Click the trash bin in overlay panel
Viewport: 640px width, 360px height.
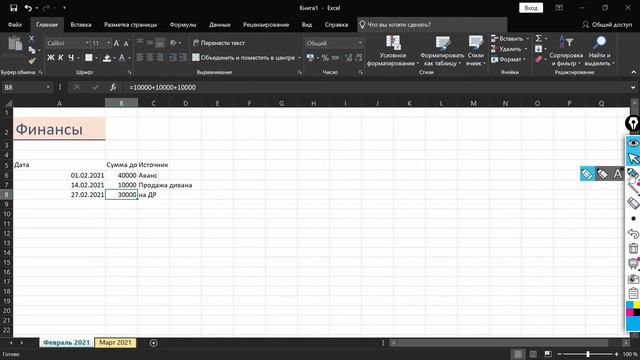coord(633,248)
